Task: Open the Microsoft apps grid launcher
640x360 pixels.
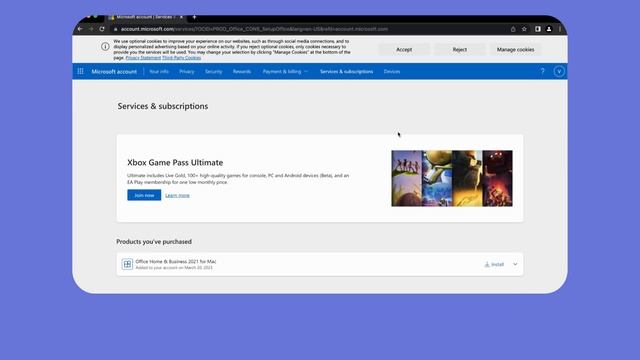Action: coord(80,71)
